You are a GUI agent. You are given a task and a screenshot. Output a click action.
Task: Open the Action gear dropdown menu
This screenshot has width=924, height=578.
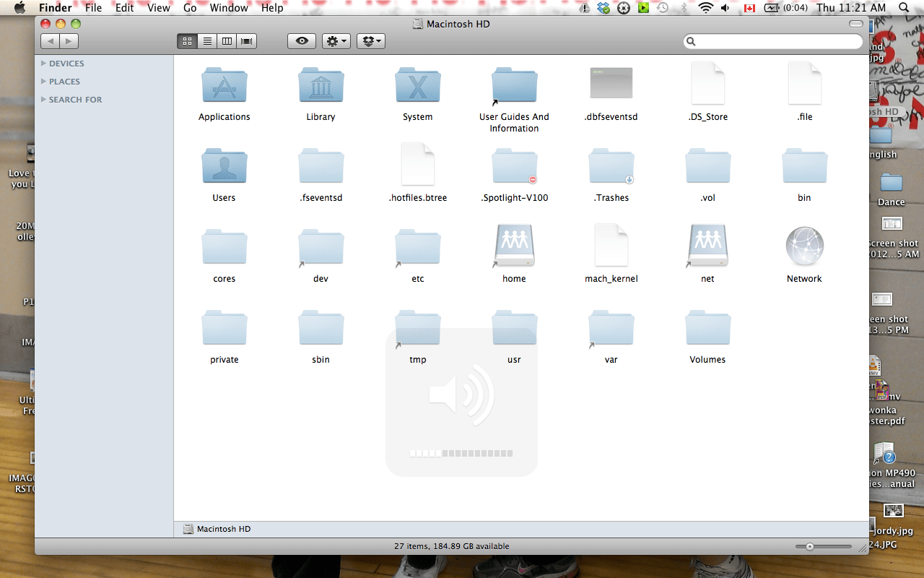(x=336, y=41)
